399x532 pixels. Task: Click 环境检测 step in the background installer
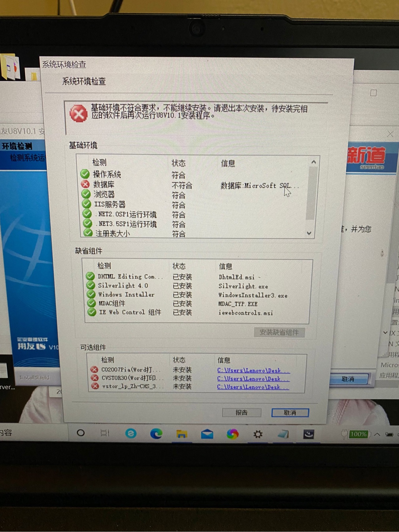(x=17, y=146)
